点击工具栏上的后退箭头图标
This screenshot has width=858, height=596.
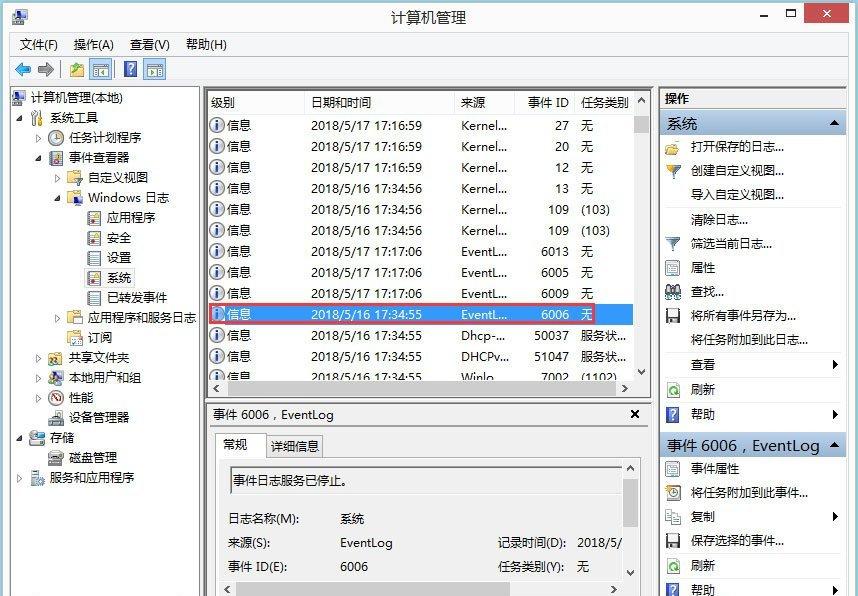pos(22,68)
